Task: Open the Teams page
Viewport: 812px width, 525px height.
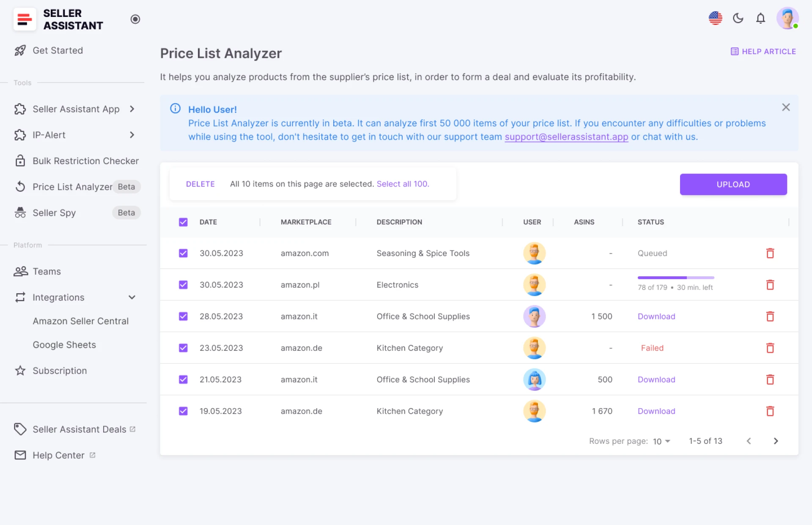Action: tap(47, 271)
